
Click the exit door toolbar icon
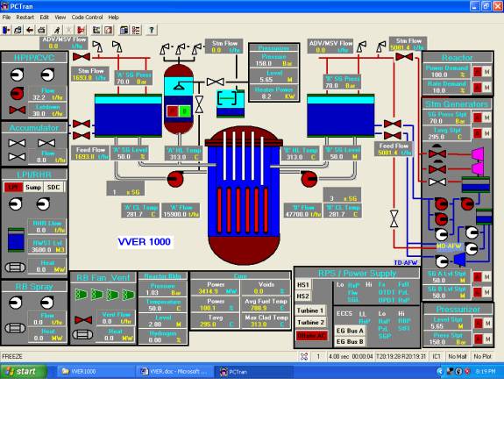pos(6,30)
